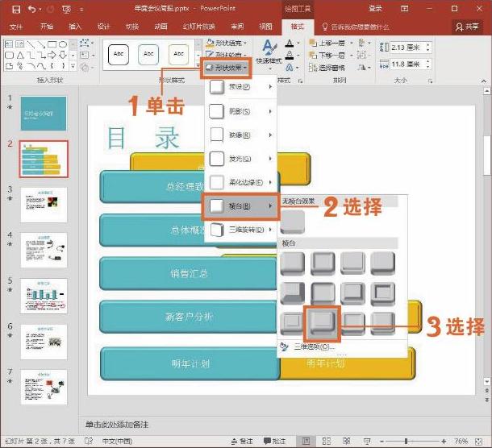Open 选择窗格 selection pane

[x=327, y=68]
